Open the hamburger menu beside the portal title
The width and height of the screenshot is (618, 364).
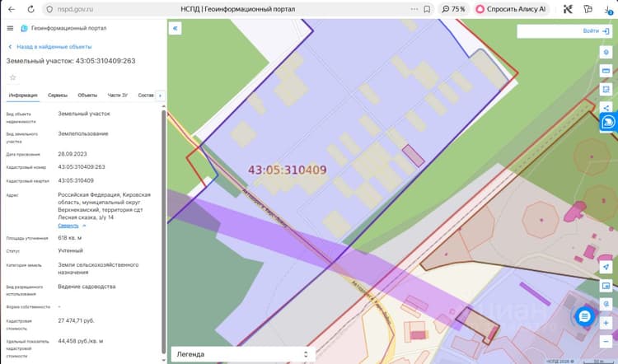pyautogui.click(x=10, y=28)
